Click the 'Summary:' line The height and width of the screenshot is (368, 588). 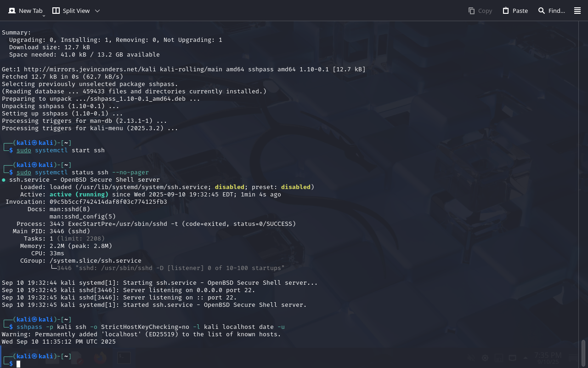17,33
